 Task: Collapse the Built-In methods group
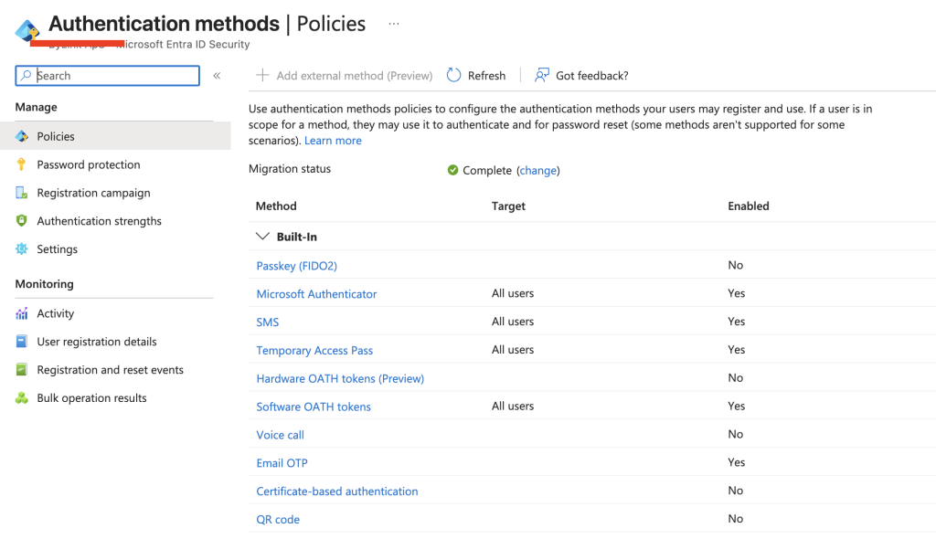click(x=262, y=237)
